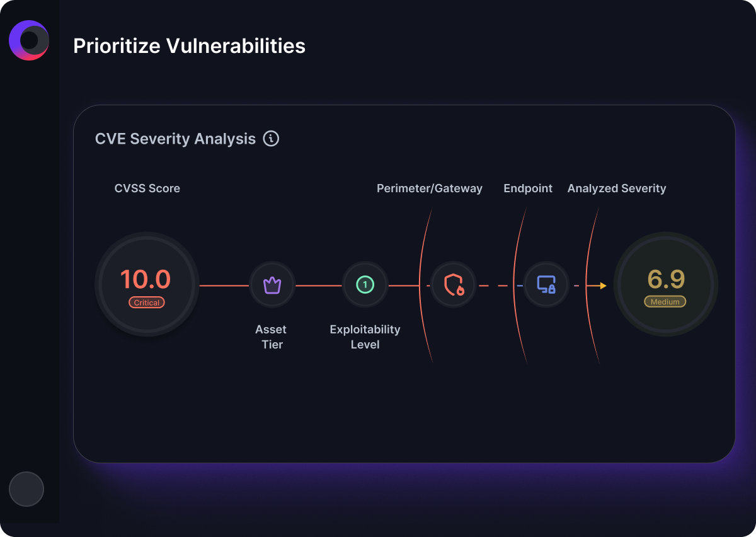Click the 6.9 analyzed severity circle
Image resolution: width=756 pixels, height=537 pixels.
coord(666,285)
